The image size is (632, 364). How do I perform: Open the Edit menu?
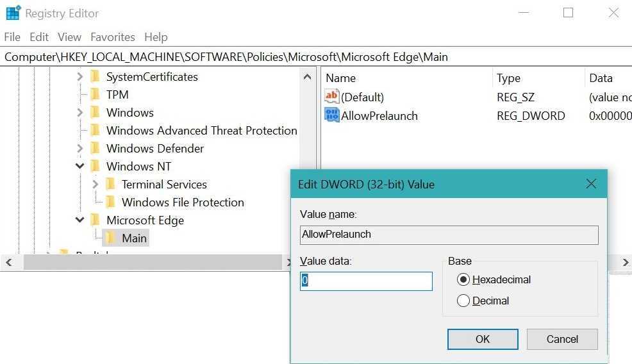point(38,37)
